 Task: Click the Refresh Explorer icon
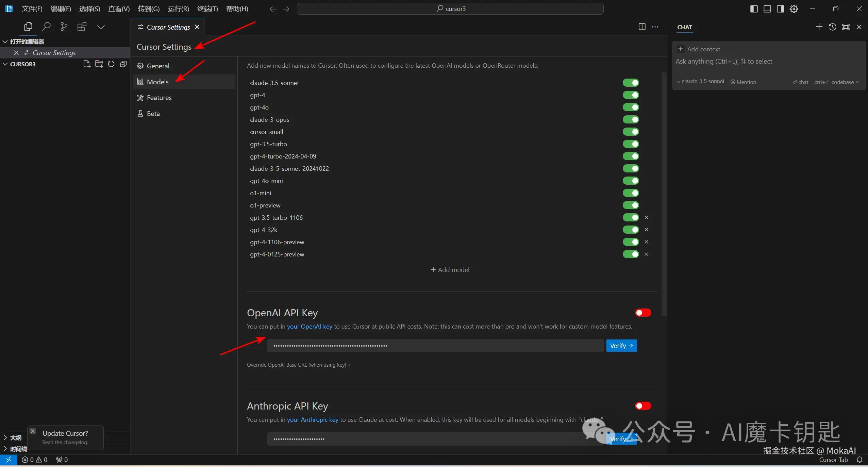pyautogui.click(x=111, y=64)
